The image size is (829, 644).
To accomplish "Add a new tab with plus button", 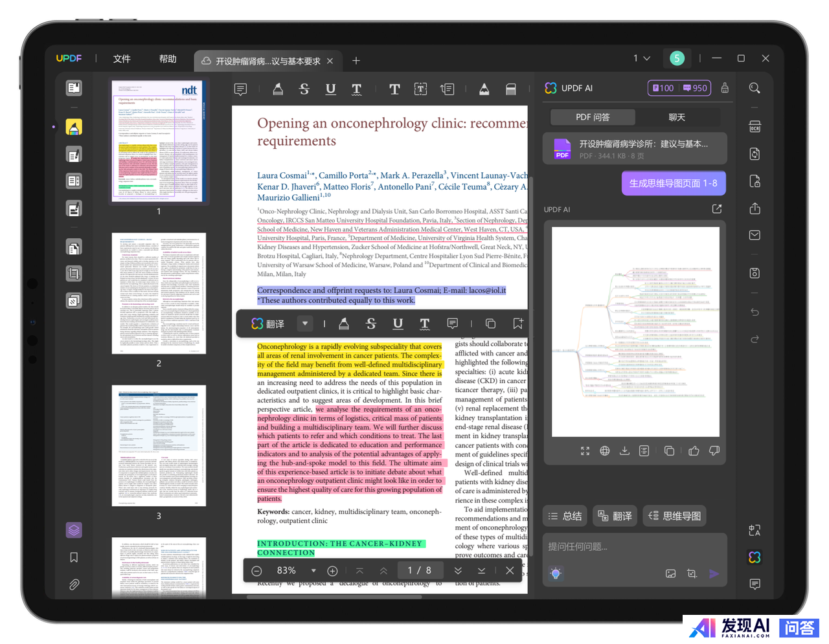I will coord(356,61).
